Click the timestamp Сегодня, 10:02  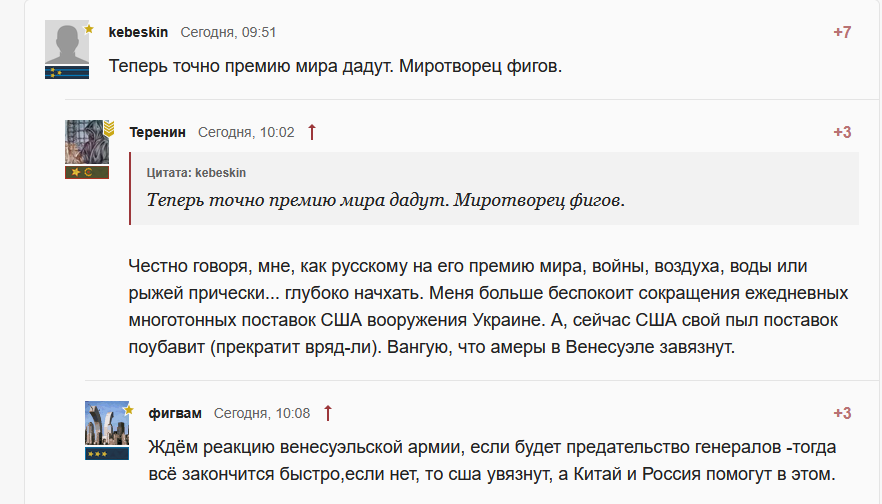click(246, 132)
